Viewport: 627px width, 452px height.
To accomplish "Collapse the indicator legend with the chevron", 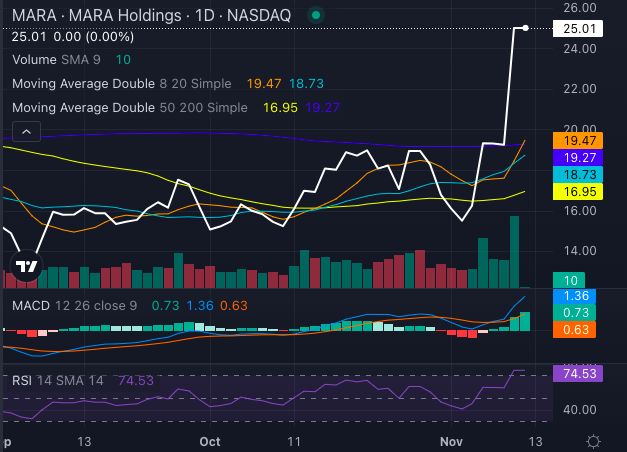I will (25, 131).
